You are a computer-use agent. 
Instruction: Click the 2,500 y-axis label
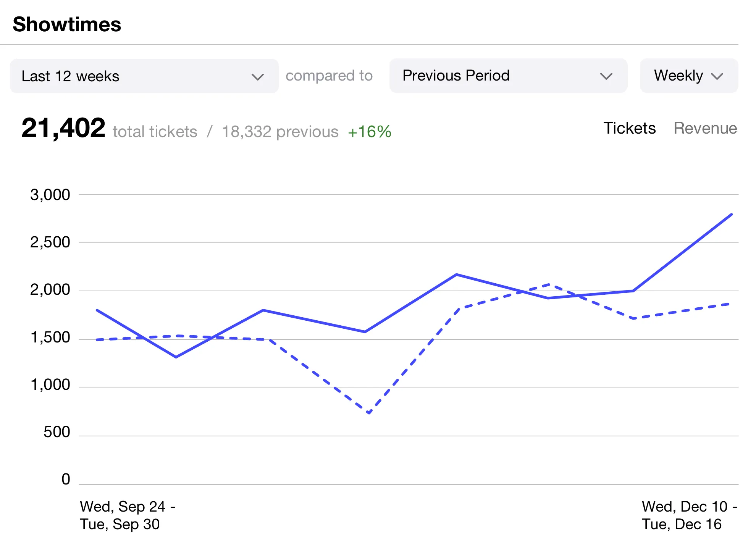click(50, 242)
